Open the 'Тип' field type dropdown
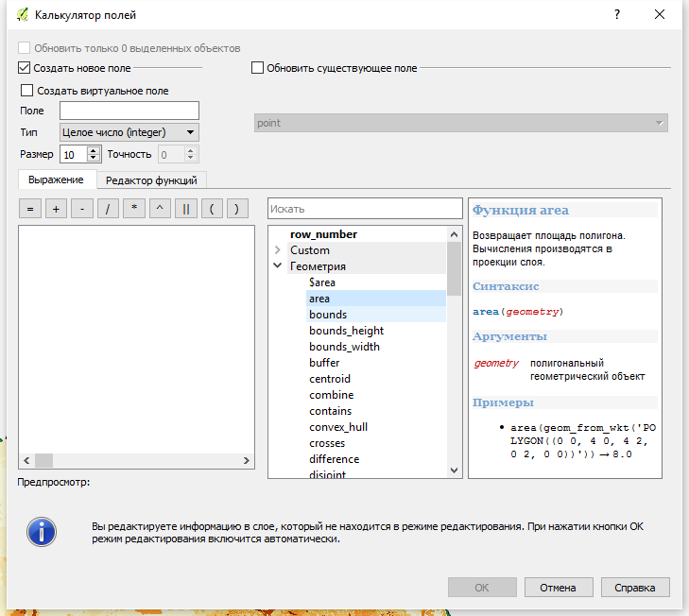This screenshot has width=689, height=616. click(x=129, y=132)
